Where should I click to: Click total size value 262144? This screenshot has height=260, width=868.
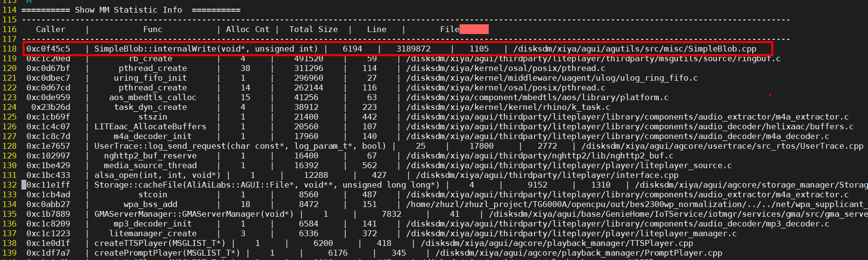[x=309, y=87]
